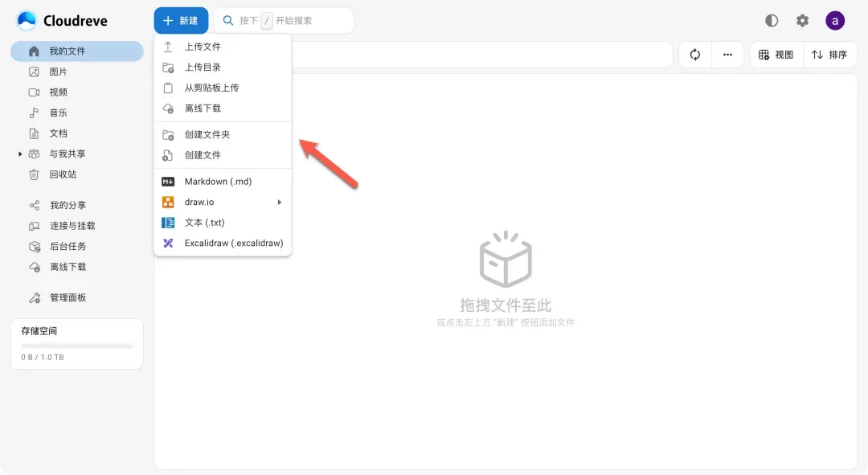
Task: Click the 存储空间 storage card title
Action: 39,331
